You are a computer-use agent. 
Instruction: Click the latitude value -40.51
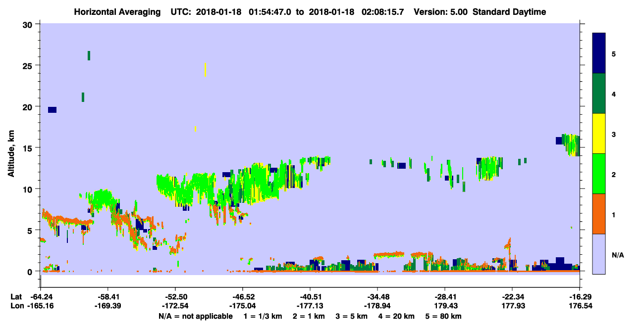coord(310,297)
